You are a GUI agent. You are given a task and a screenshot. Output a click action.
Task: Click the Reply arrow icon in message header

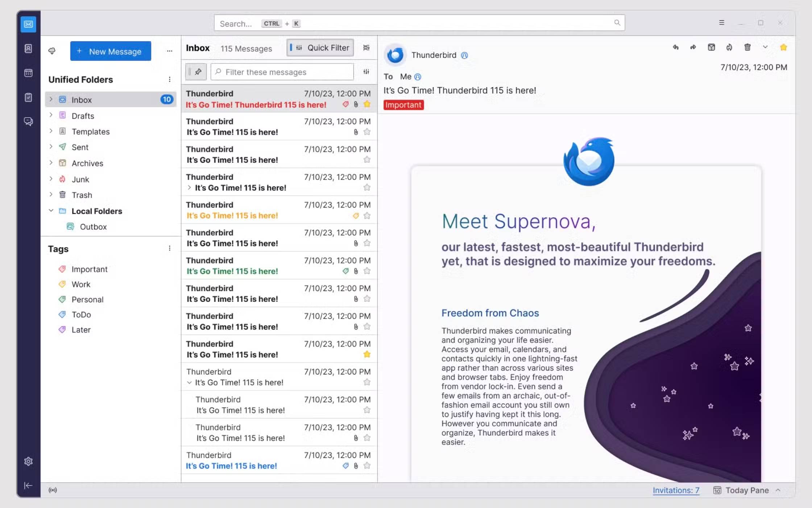[x=675, y=47]
